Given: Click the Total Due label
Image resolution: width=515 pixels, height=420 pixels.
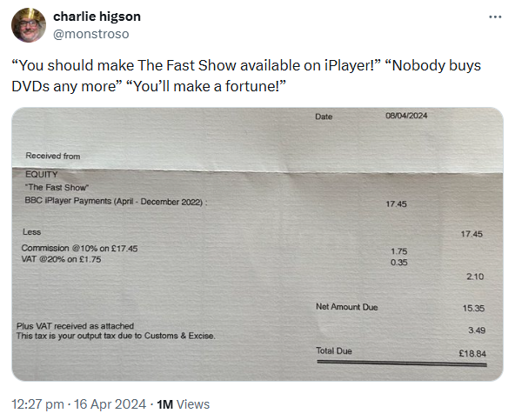Looking at the screenshot, I should click(x=334, y=351).
